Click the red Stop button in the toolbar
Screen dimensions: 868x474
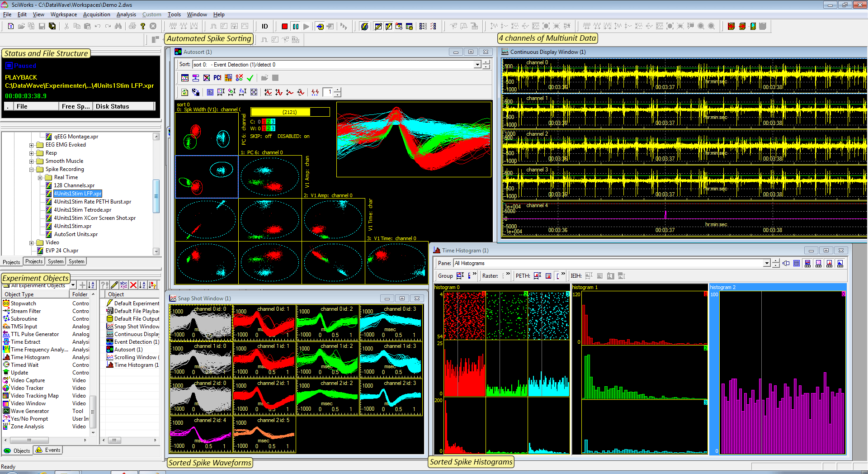[284, 27]
